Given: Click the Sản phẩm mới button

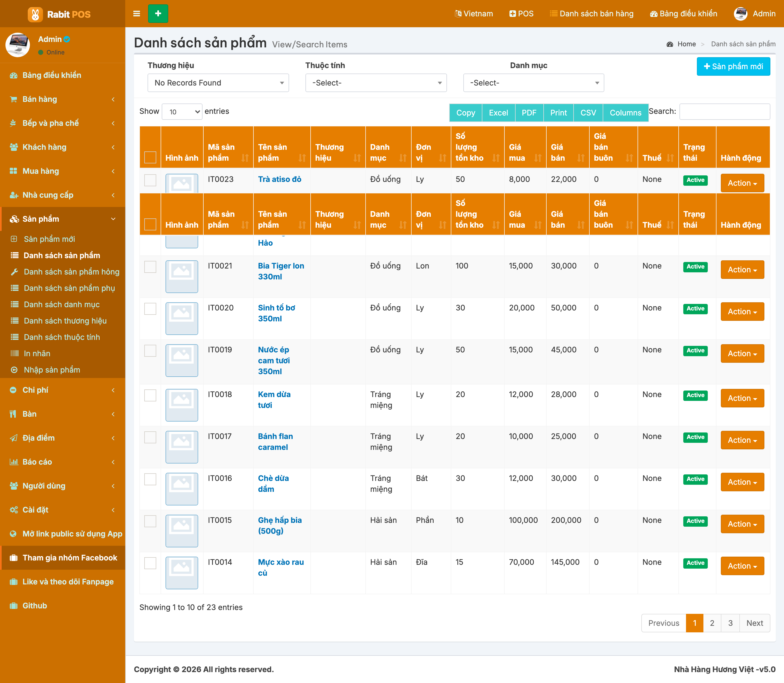Looking at the screenshot, I should point(733,66).
